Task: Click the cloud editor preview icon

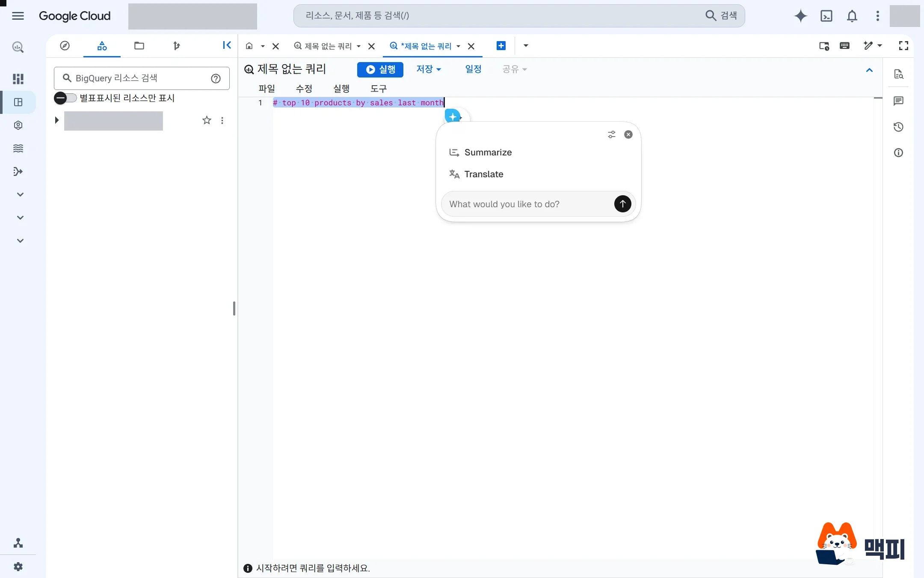Action: click(x=824, y=45)
